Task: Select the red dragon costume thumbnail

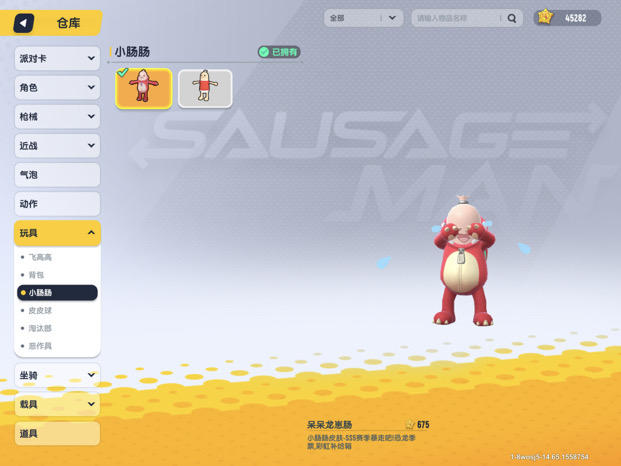Action: click(x=144, y=88)
